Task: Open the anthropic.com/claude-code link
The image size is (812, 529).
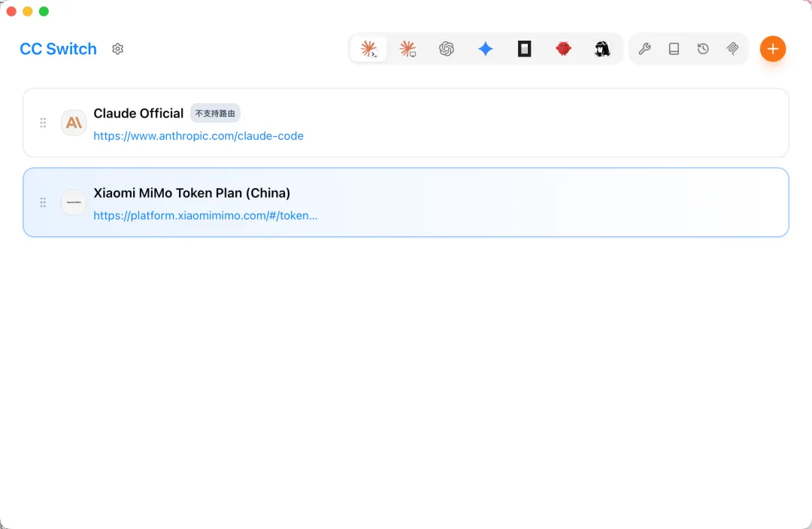Action: pyautogui.click(x=198, y=135)
